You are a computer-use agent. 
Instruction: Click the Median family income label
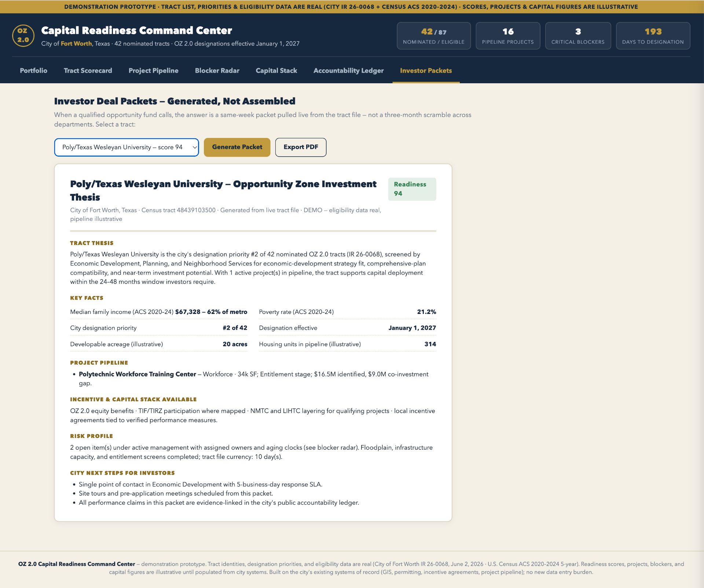pos(122,312)
